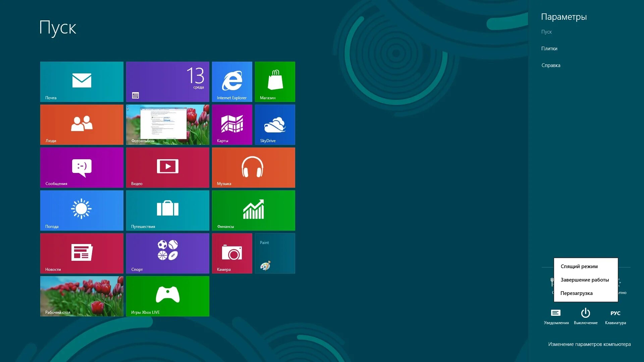
Task: Start Игры Xbox LIVE
Action: tap(168, 296)
